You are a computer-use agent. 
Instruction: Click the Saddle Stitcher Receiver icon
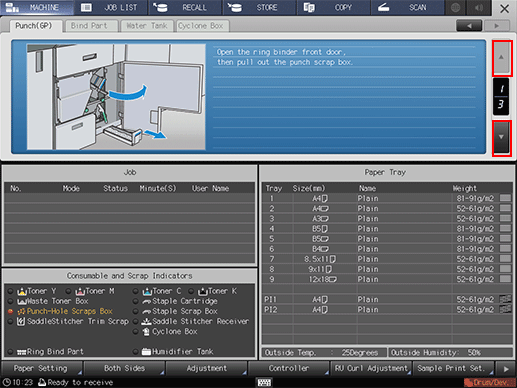coord(147,322)
